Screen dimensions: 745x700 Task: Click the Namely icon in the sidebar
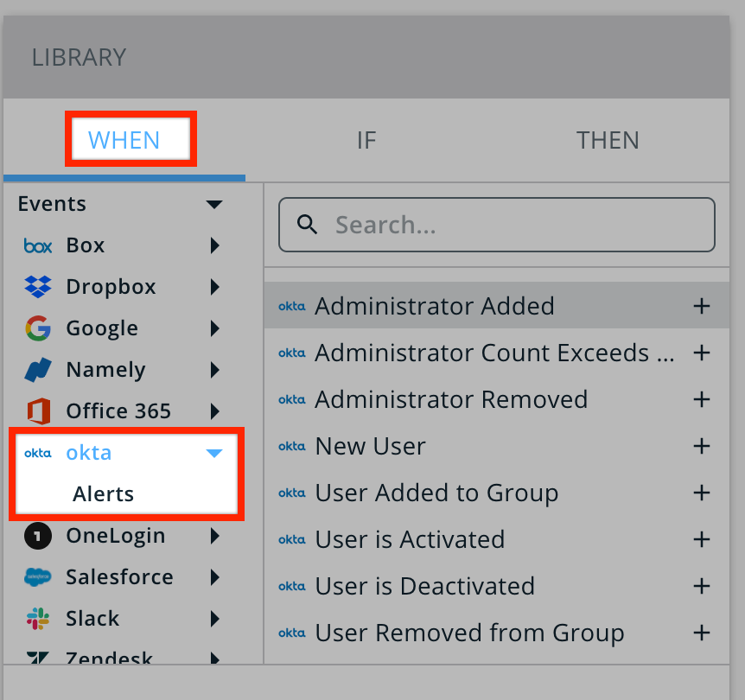pyautogui.click(x=36, y=369)
